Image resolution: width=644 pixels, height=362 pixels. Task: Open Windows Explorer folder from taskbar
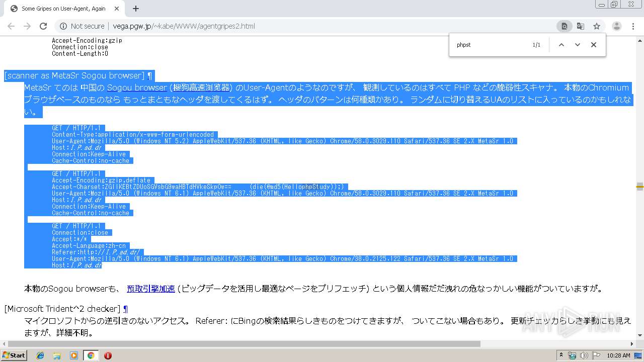click(x=57, y=355)
